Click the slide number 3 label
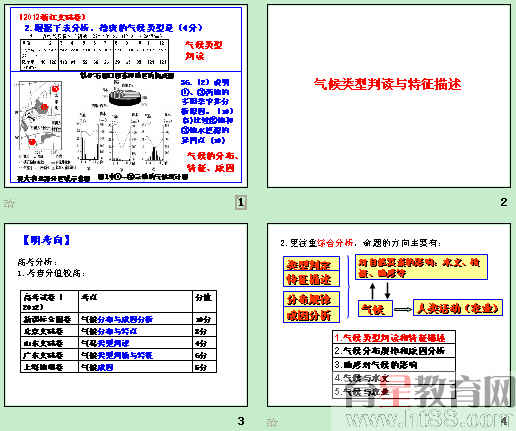Screen dimensions: 516x431 pos(241,421)
